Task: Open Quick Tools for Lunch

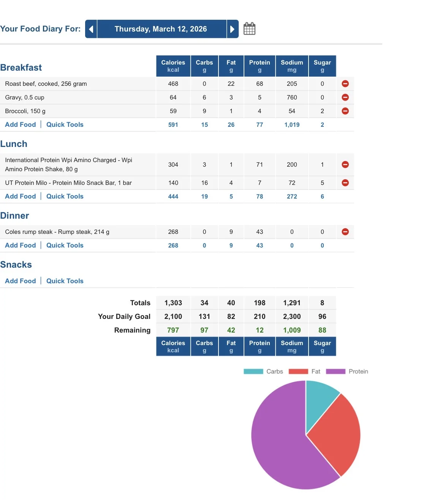Action: [x=65, y=196]
